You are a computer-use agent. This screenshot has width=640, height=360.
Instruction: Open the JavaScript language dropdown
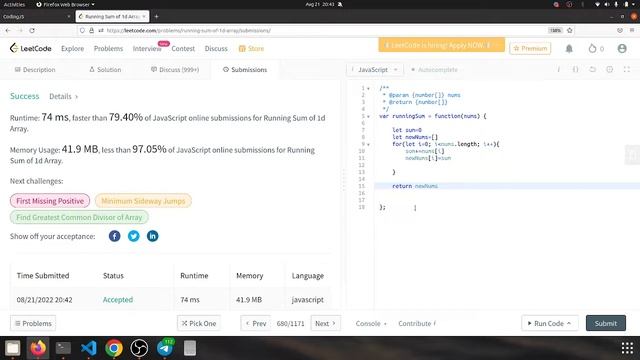(375, 69)
